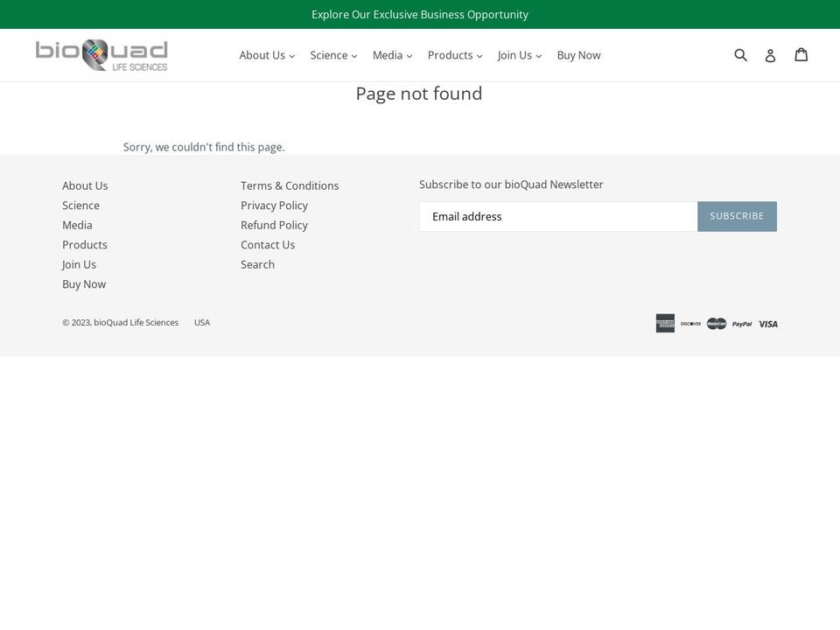This screenshot has width=840, height=630.
Task: Open the footer Buy Now link
Action: coord(84,284)
